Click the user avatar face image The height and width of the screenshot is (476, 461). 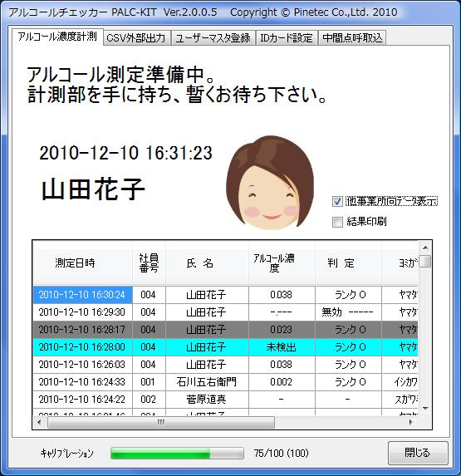(269, 182)
